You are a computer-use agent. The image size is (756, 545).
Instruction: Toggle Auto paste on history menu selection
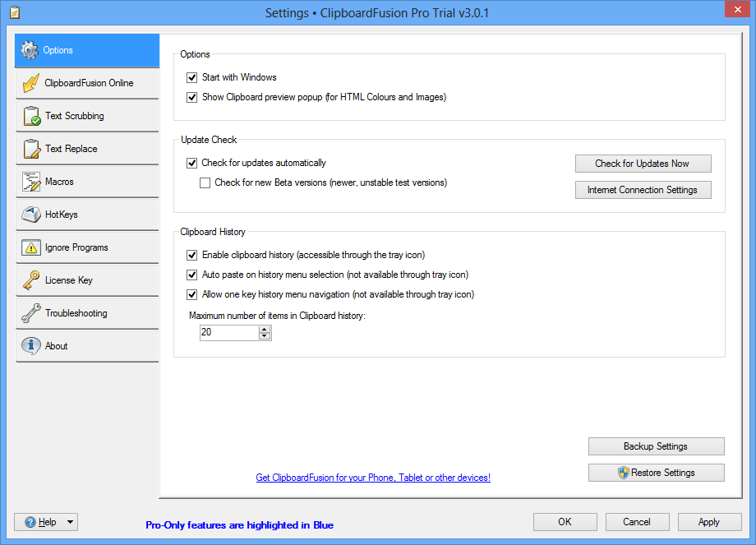(x=192, y=275)
